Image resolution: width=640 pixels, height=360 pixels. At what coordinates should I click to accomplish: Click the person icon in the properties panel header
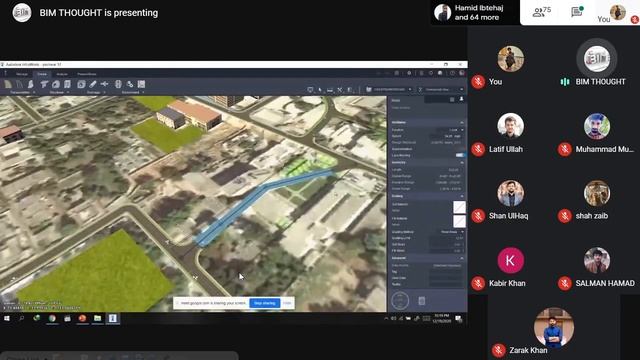coord(461,99)
